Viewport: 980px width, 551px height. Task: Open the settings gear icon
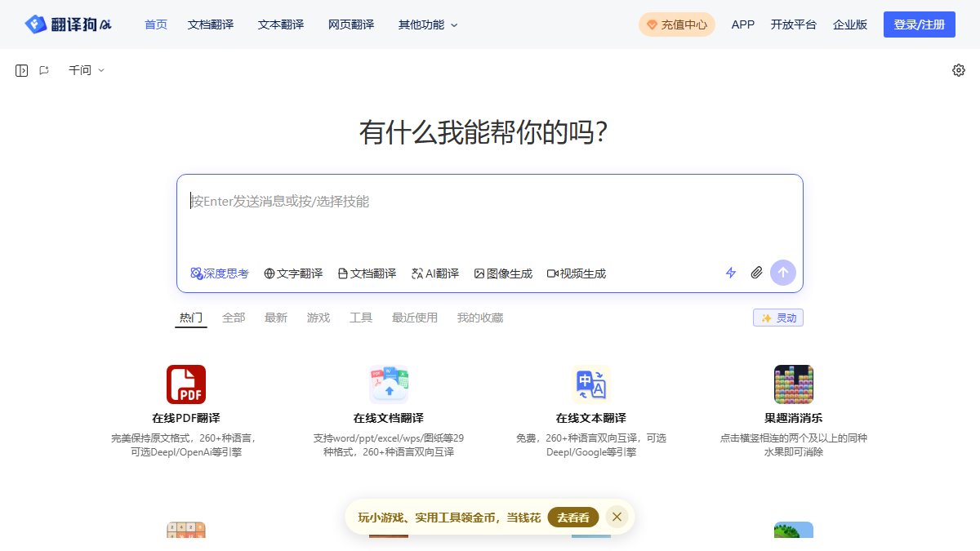pos(959,70)
